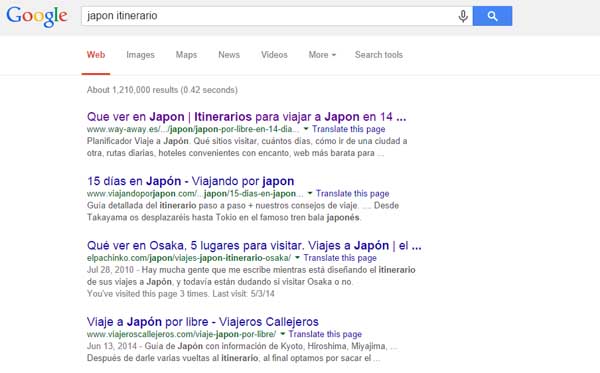Click the www.way-away.es green URL text
Screen dimensions: 600x373
(x=193, y=129)
